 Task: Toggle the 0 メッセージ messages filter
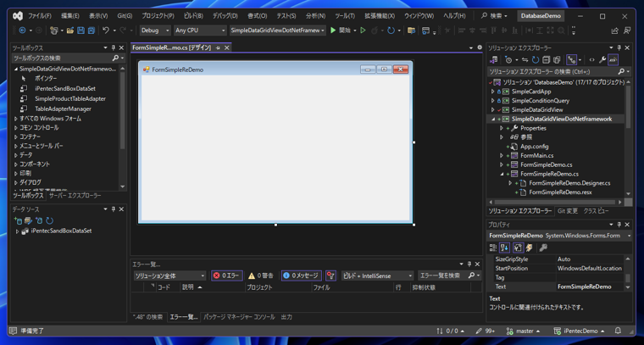(302, 275)
